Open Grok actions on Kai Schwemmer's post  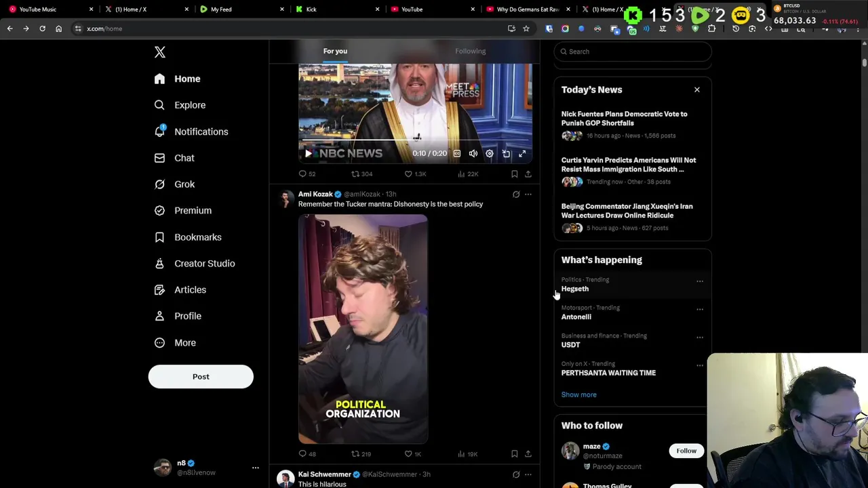click(x=516, y=474)
